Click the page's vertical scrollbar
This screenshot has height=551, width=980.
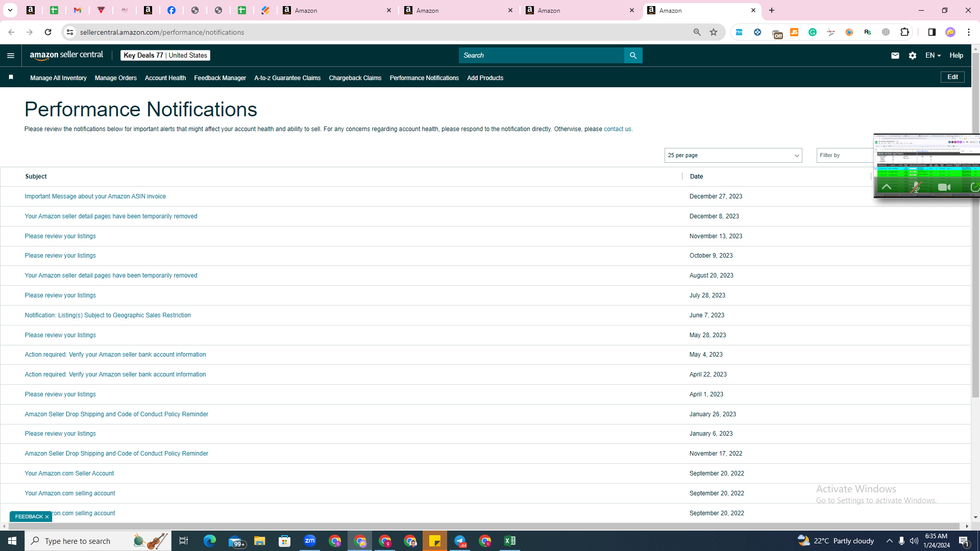[975, 224]
